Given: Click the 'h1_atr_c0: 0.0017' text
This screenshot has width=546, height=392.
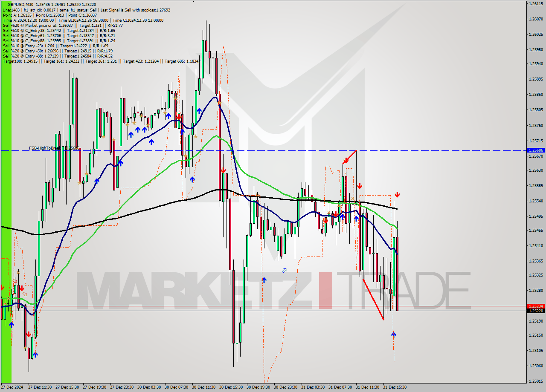Looking at the screenshot, I should [39, 9].
